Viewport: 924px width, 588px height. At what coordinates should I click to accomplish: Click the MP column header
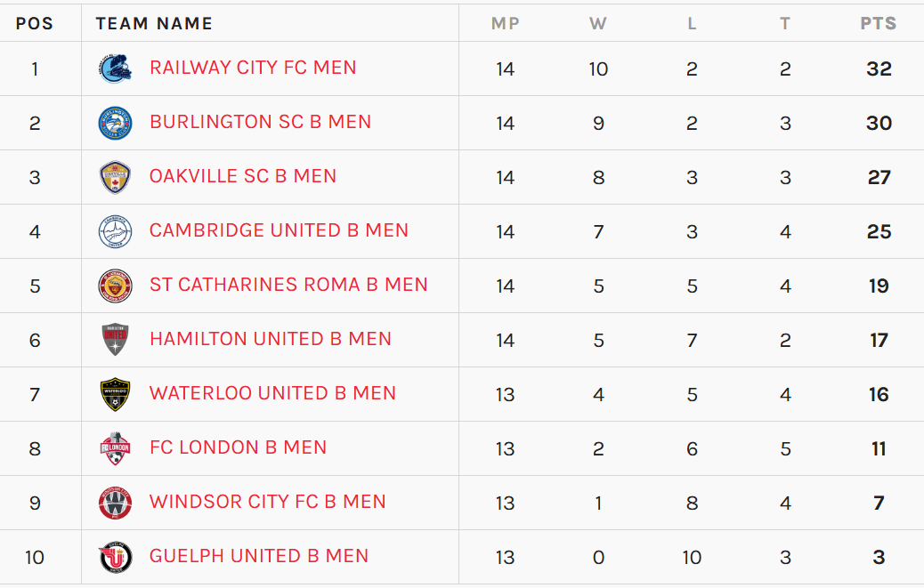tap(506, 23)
